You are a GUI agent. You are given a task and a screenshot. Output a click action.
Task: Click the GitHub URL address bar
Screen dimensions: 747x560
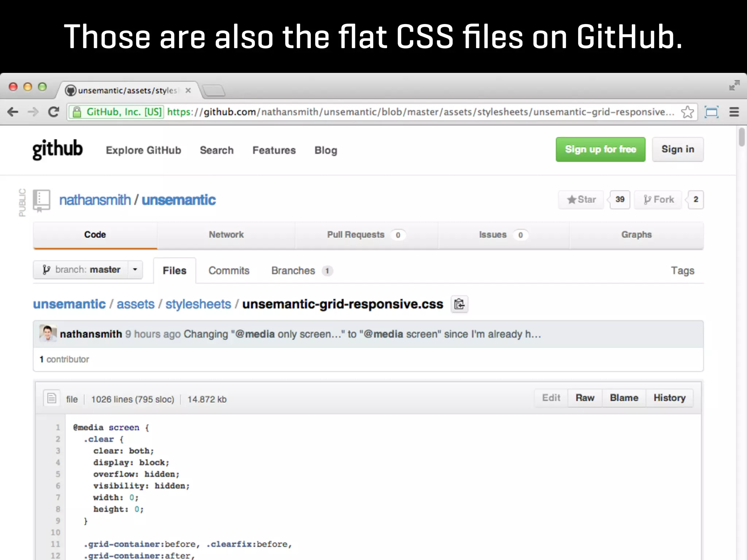[419, 112]
